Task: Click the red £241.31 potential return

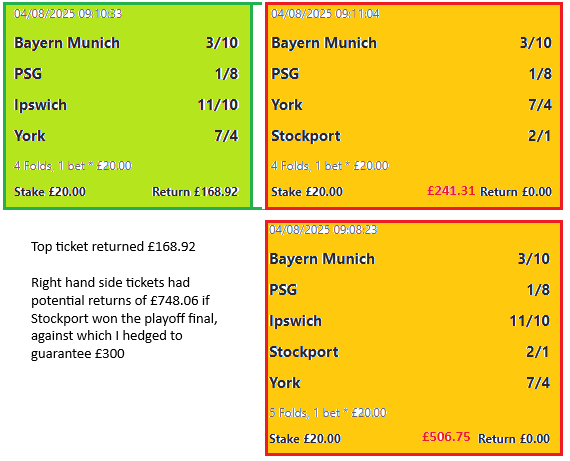Action: (451, 191)
